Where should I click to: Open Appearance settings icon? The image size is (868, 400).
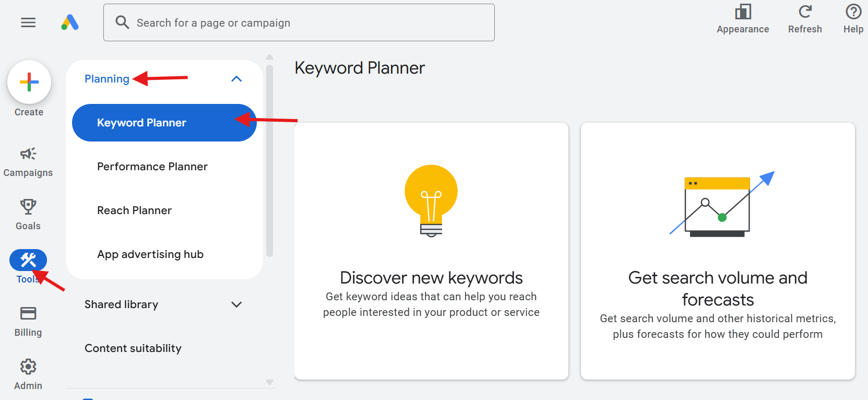(743, 11)
